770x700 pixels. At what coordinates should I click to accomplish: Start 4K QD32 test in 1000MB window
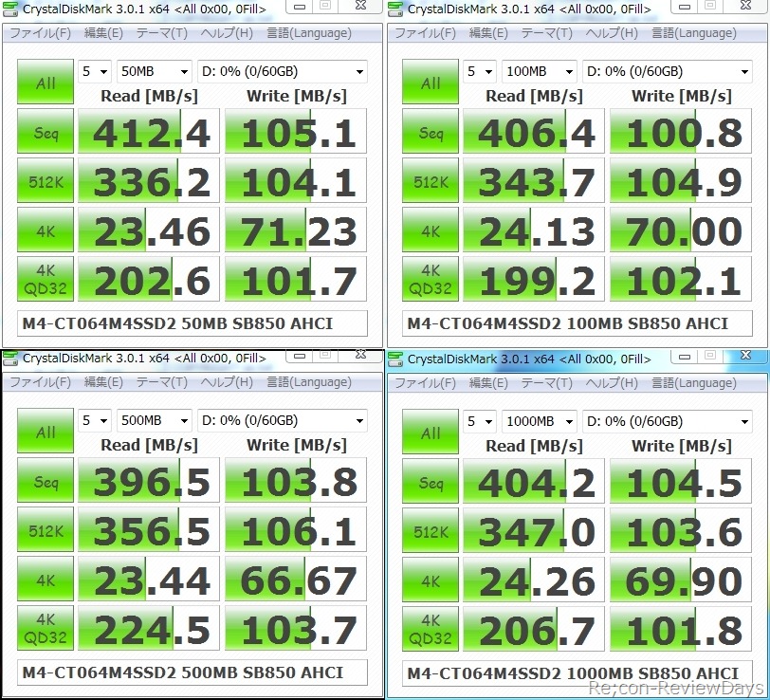(431, 629)
